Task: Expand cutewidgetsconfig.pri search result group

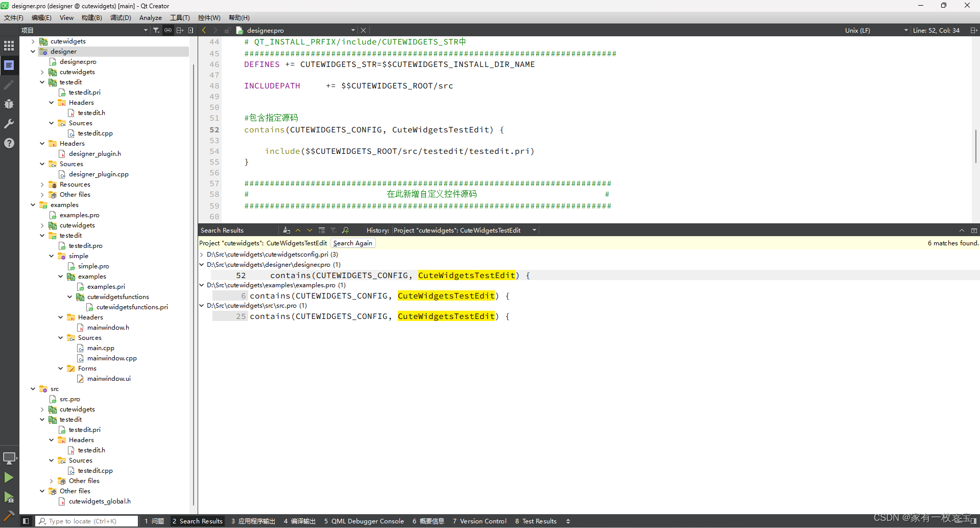Action: click(x=202, y=254)
